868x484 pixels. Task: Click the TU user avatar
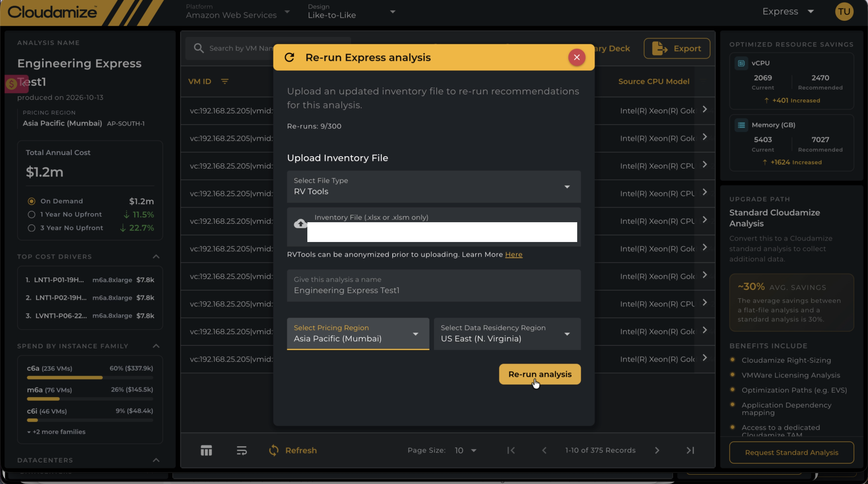click(x=844, y=12)
